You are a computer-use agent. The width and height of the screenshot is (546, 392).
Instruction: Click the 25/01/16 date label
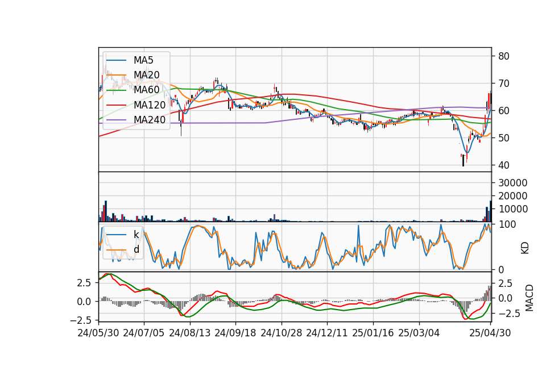coord(373,333)
